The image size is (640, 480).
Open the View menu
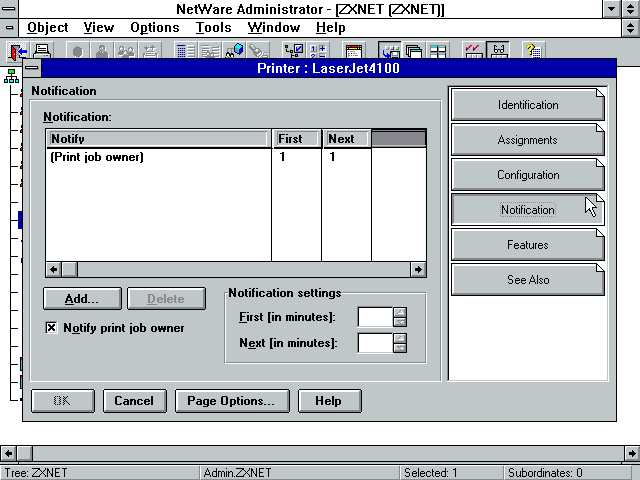point(98,28)
